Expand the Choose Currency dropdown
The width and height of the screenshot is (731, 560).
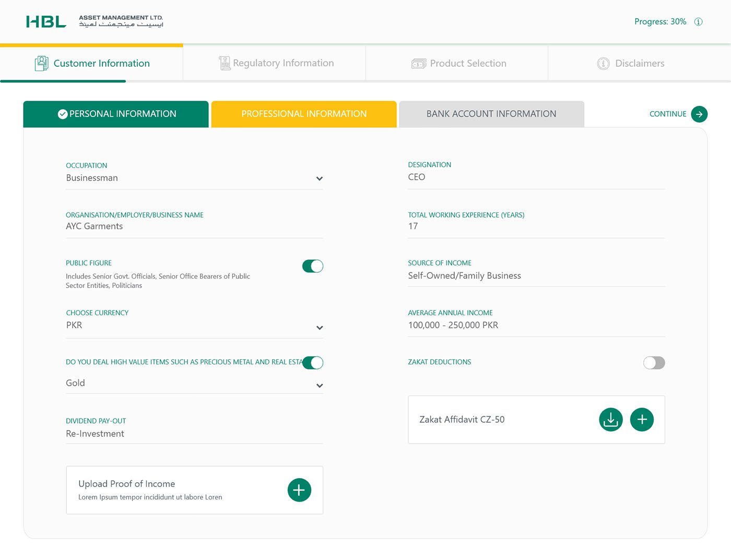tap(320, 328)
